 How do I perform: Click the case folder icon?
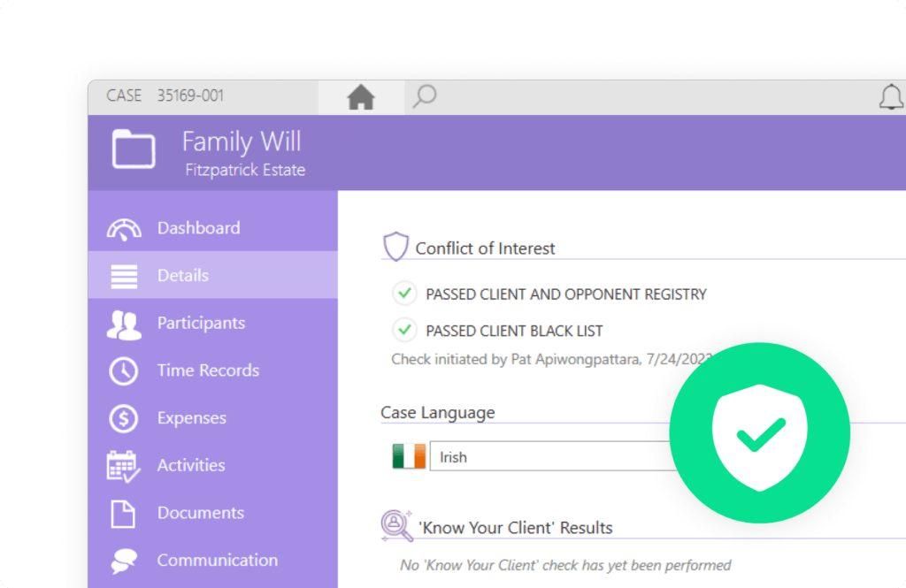(134, 149)
